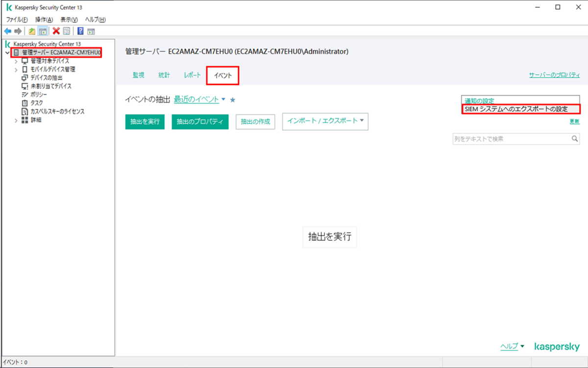Click the phone icon beside モバイルデバイス管理
The width and height of the screenshot is (588, 368).
25,69
